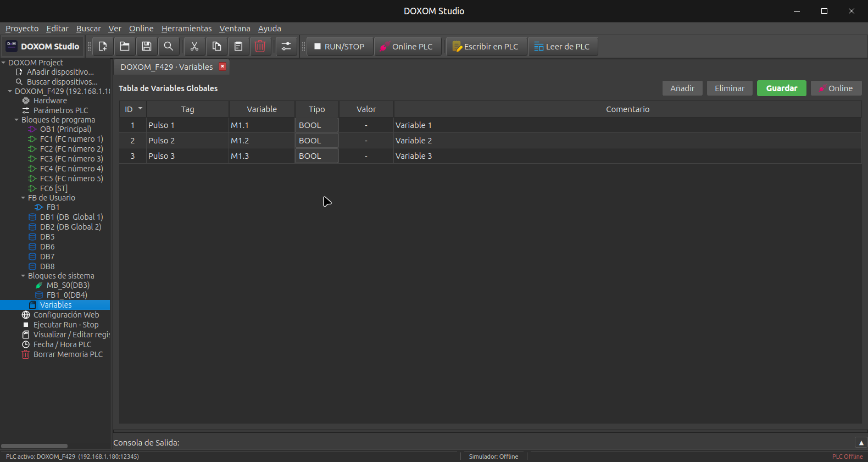The image size is (868, 462).
Task: Open Fecha / Hora PLC clock item
Action: click(x=62, y=344)
